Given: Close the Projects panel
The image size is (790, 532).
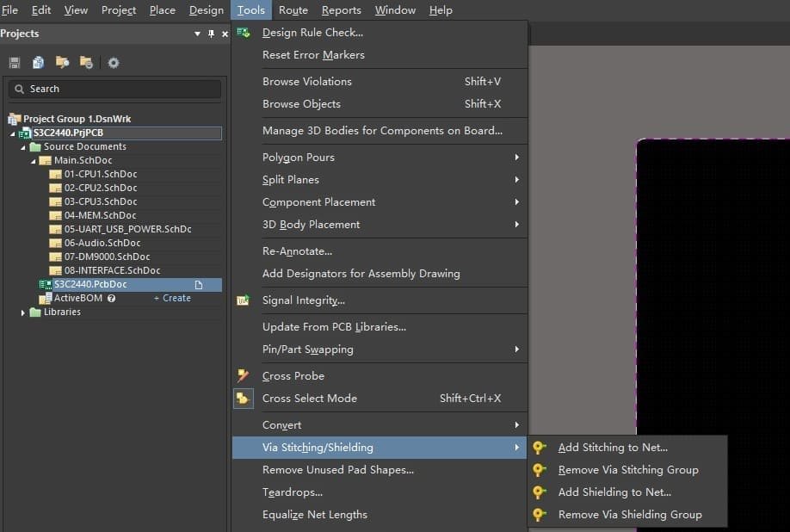Looking at the screenshot, I should click(x=225, y=34).
